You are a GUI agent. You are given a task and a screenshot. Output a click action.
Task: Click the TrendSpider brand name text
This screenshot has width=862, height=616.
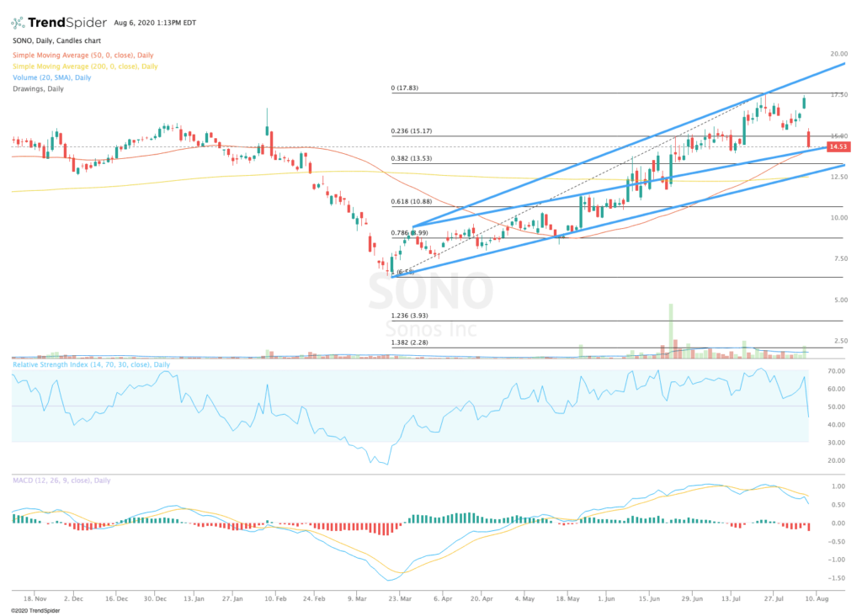point(67,23)
